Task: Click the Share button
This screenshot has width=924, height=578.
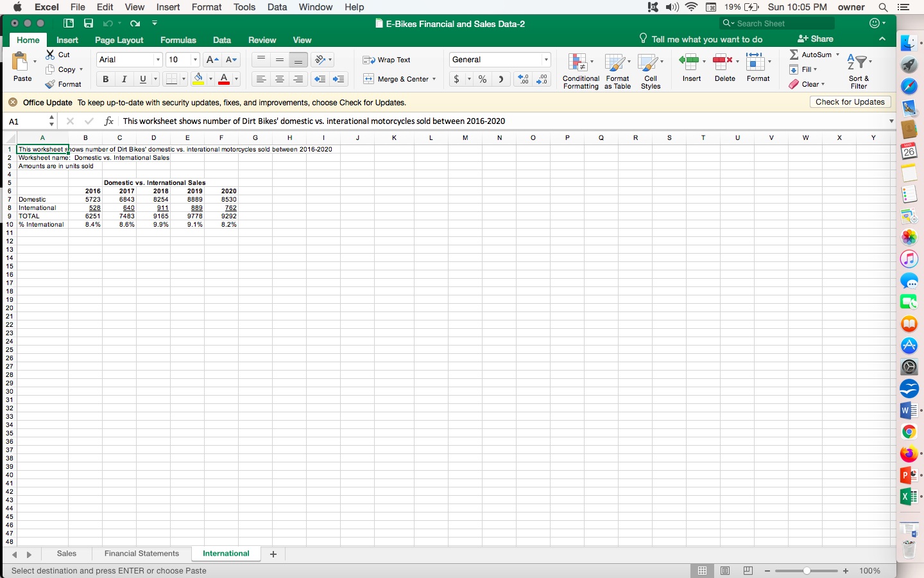Action: (815, 39)
